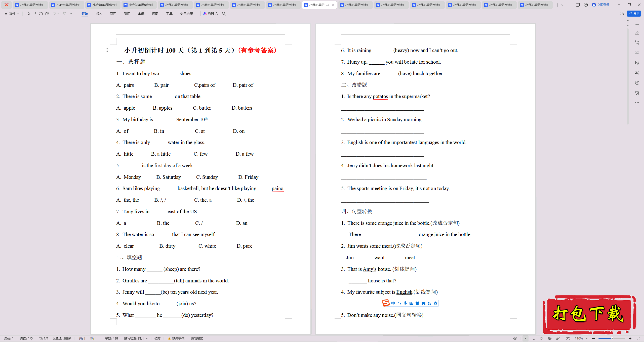Toggle Sogou punctuation mode icon
Image resolution: width=644 pixels, height=342 pixels.
(x=399, y=303)
